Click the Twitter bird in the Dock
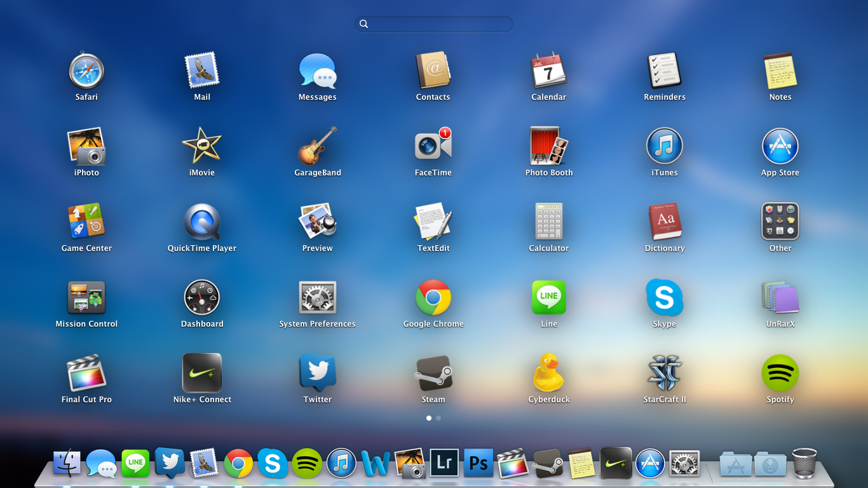The image size is (868, 488). [170, 463]
